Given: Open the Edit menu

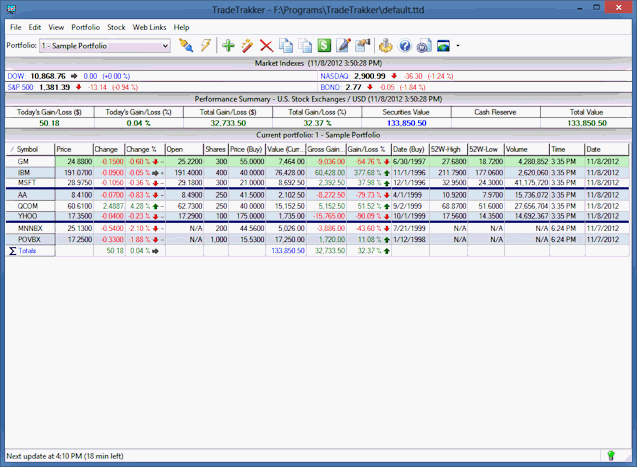Looking at the screenshot, I should tap(35, 27).
